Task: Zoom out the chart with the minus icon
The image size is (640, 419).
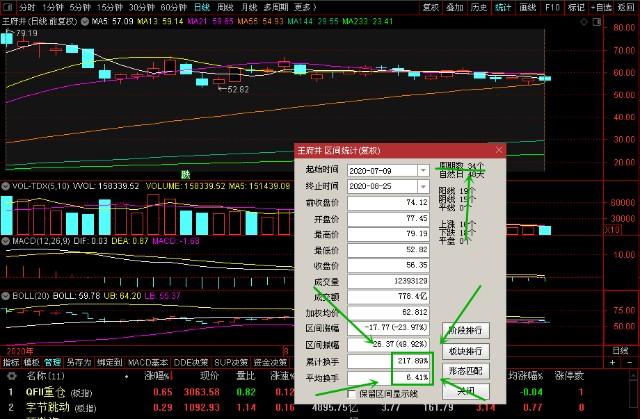Action: pyautogui.click(x=629, y=362)
